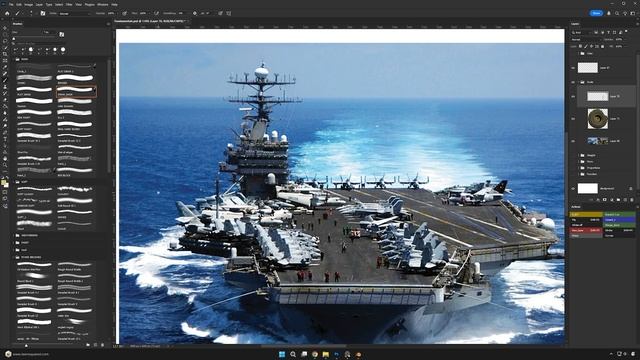Run the red action button
Image resolution: width=640 pixels, height=360 pixels.
click(x=586, y=230)
